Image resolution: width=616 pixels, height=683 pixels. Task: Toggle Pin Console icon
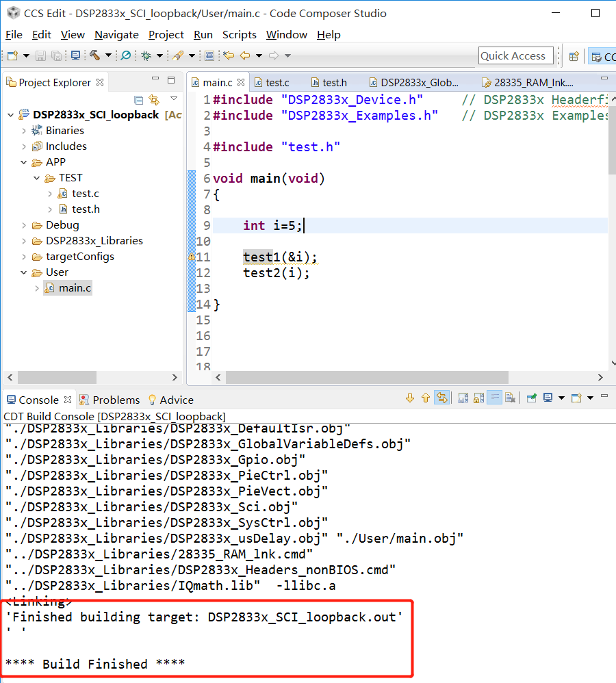[x=532, y=398]
